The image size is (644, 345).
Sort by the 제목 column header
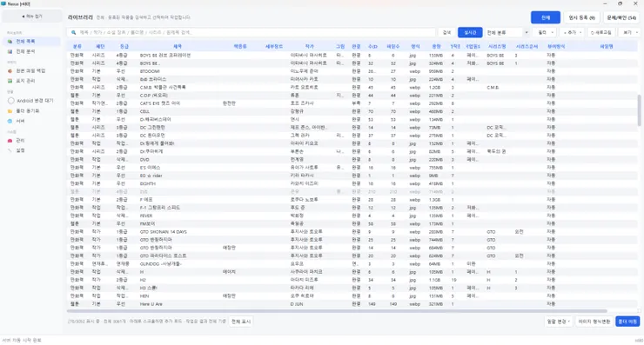pyautogui.click(x=178, y=47)
